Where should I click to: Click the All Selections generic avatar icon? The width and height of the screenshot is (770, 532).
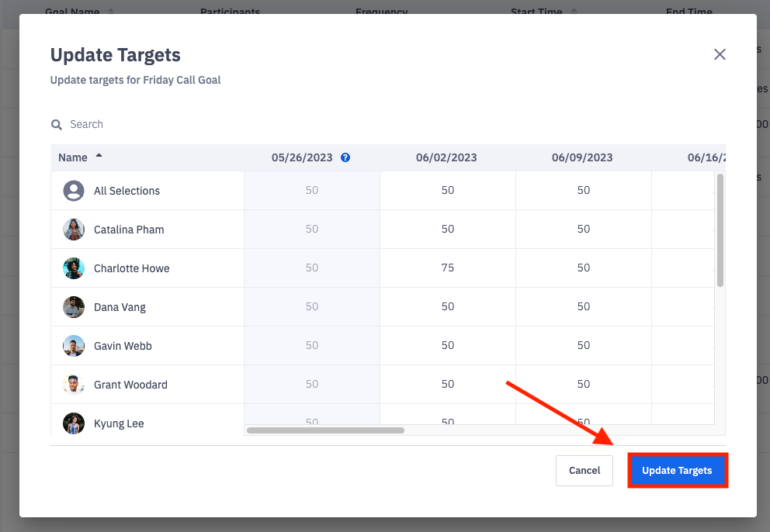tap(73, 190)
